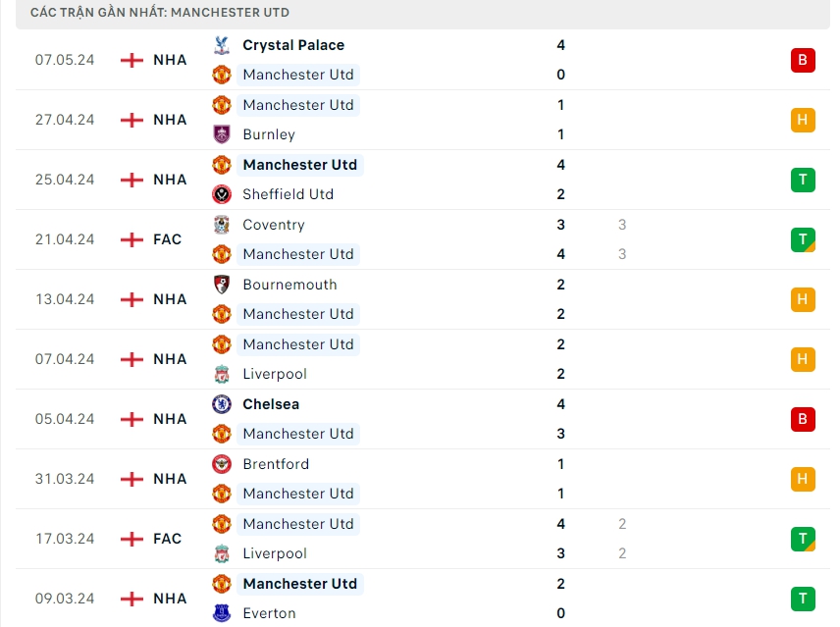
Task: Click the Coventry club crest
Action: point(222,225)
